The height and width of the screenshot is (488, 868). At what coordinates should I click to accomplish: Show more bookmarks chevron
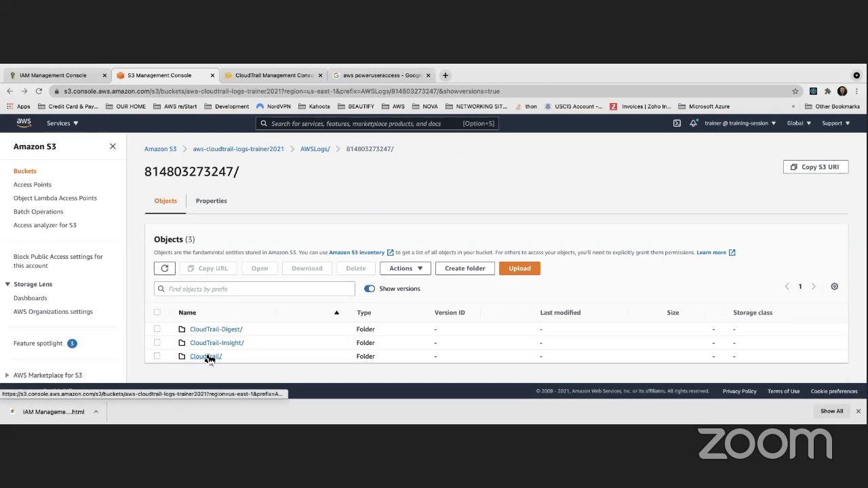point(793,106)
